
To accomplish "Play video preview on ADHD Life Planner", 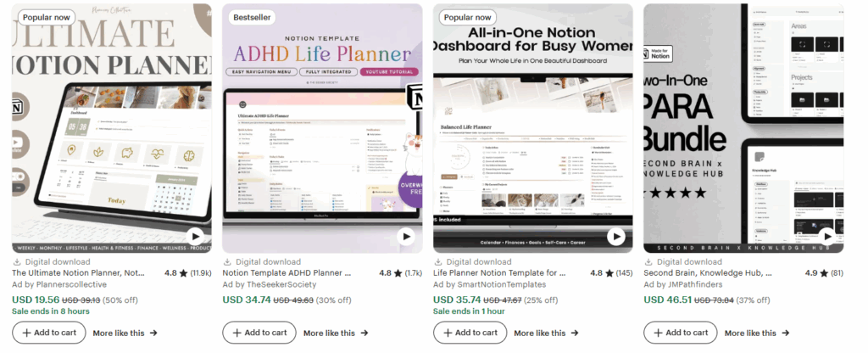I will tap(406, 237).
